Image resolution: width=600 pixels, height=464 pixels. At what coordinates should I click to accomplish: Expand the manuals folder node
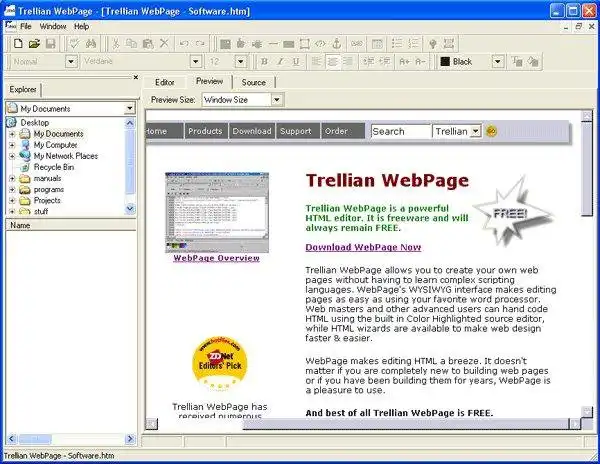pos(12,179)
